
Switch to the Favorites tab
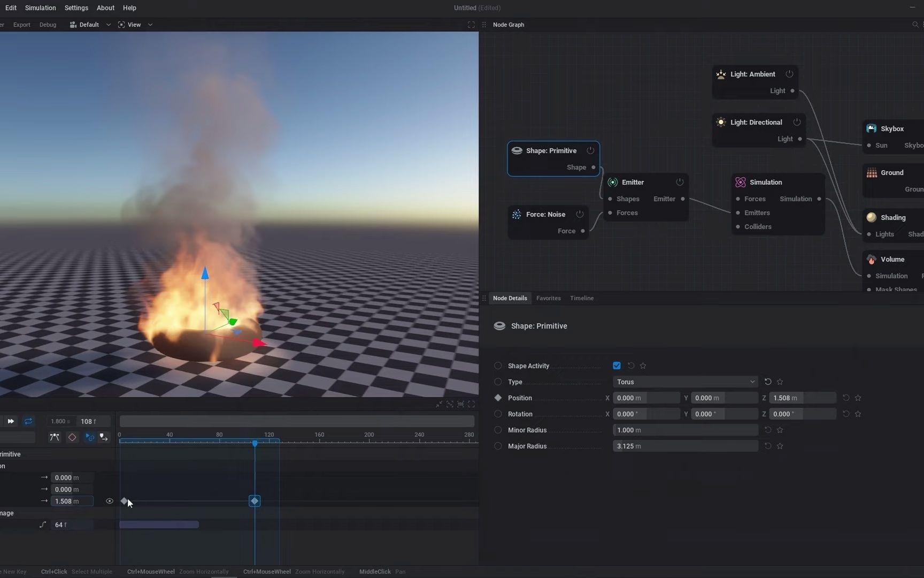[548, 298]
